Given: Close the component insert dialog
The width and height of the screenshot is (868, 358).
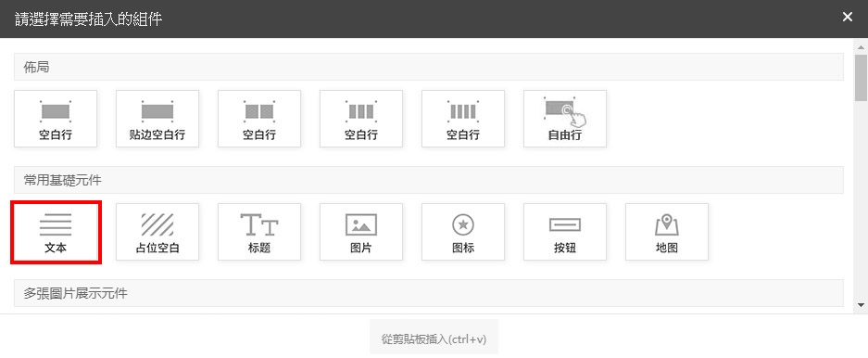Looking at the screenshot, I should (847, 18).
